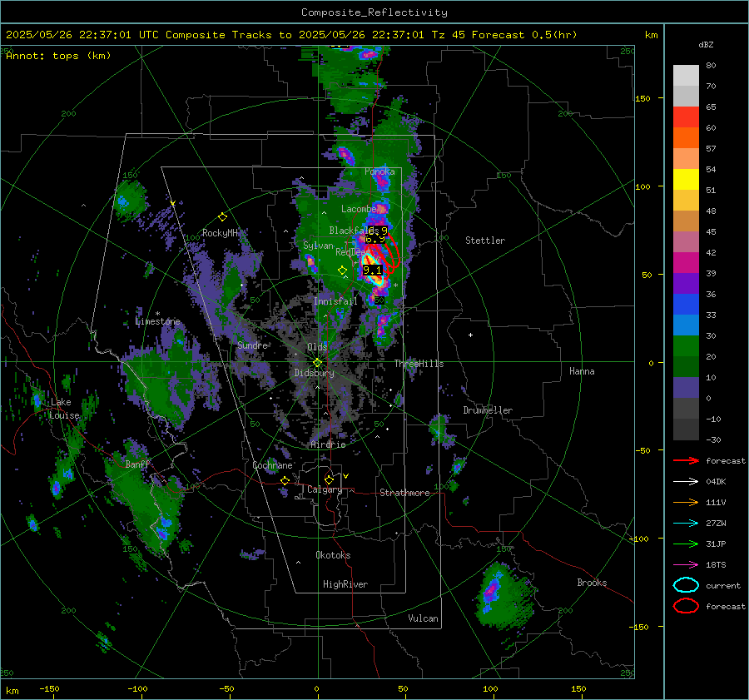
Task: Click the red forecast ellipse legend icon
Action: click(686, 606)
